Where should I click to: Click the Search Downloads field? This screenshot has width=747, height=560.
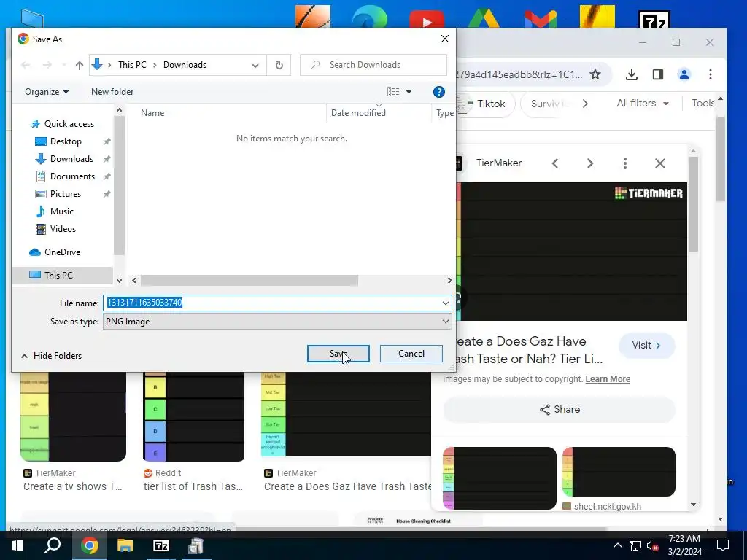coord(373,65)
